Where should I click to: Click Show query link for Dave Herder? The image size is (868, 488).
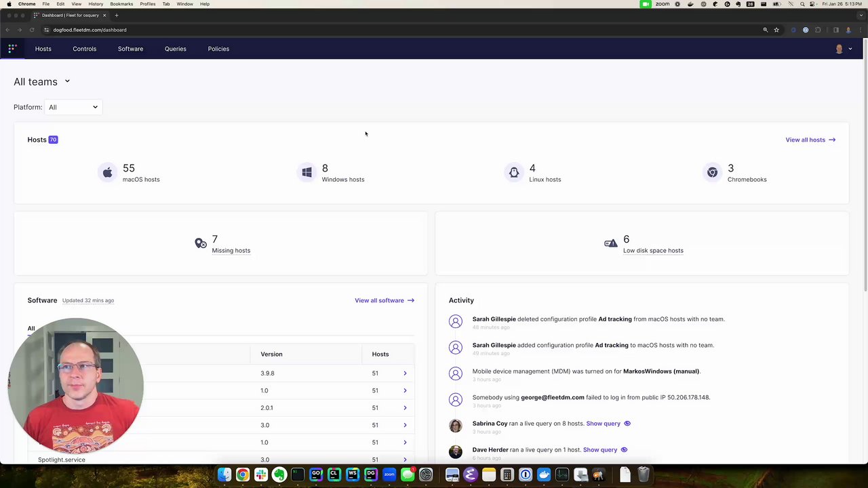click(600, 450)
